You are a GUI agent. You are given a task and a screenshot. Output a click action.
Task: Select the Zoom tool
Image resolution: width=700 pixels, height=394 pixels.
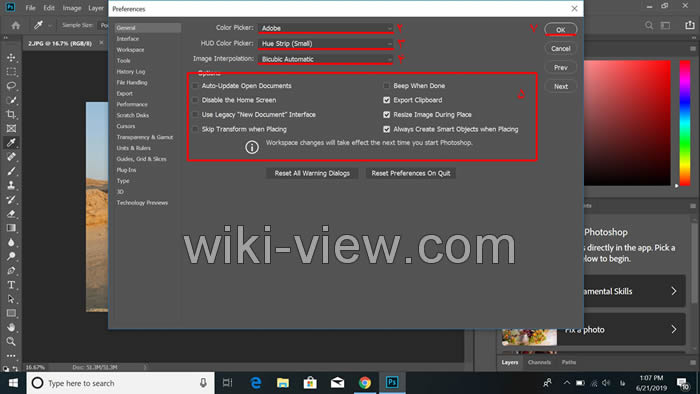(11, 342)
